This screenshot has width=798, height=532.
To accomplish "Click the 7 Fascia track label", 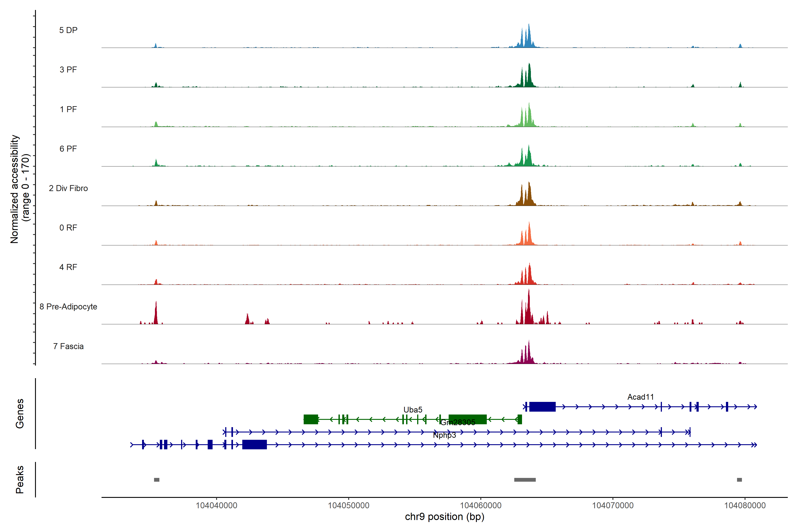I will (68, 346).
